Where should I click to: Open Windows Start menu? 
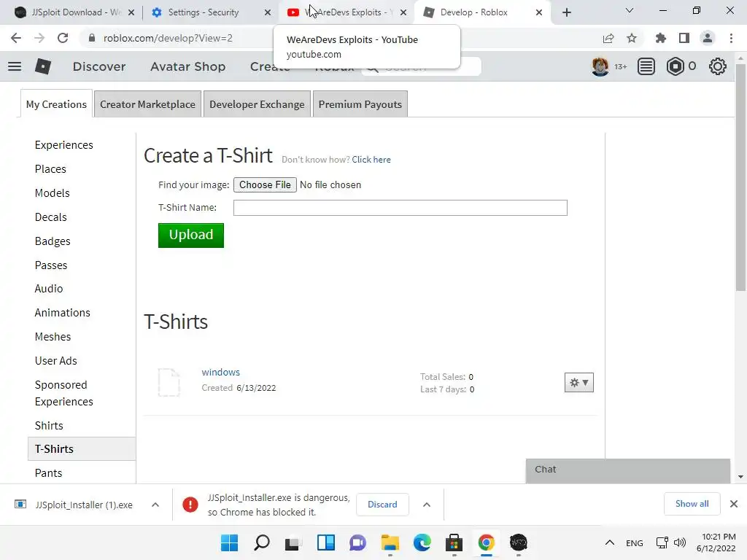pyautogui.click(x=229, y=542)
